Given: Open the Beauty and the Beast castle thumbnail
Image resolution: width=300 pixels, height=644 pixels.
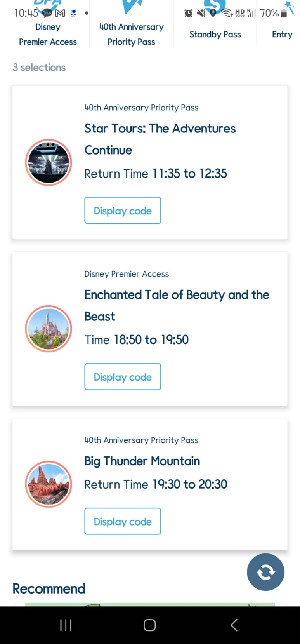Looking at the screenshot, I should click(49, 329).
